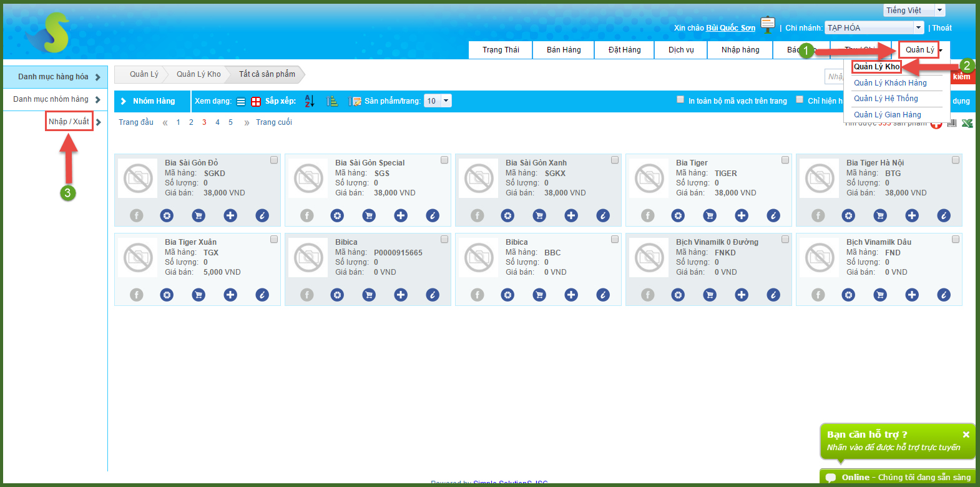This screenshot has width=980, height=487.
Task: Go to Trang đầu first page
Action: 136,122
